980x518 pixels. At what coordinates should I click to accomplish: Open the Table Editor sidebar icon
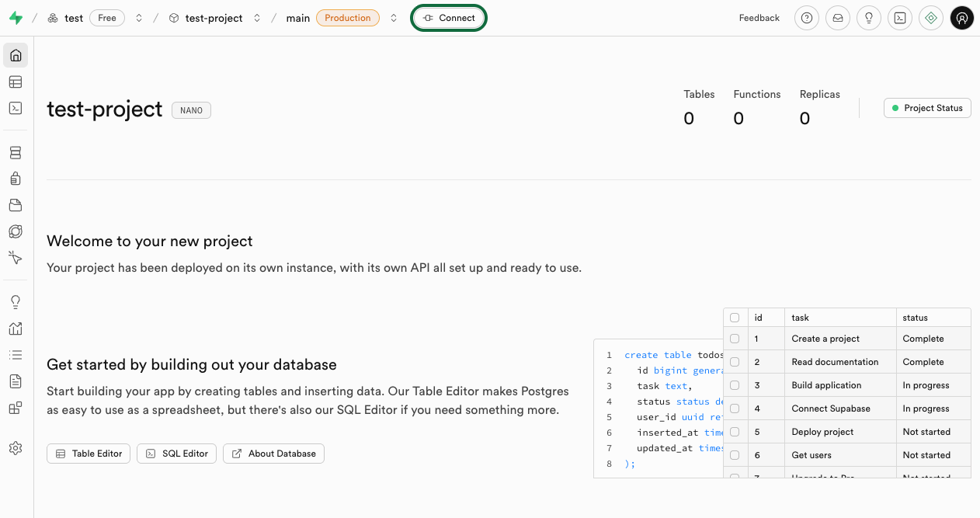pos(16,82)
